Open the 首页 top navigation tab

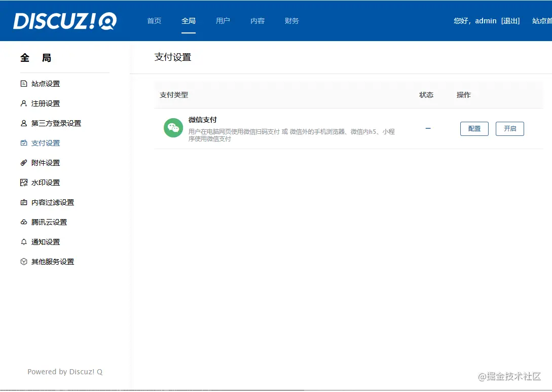[154, 21]
